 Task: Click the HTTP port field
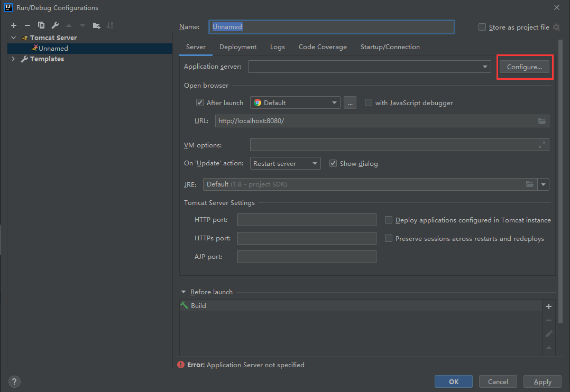[x=307, y=220]
